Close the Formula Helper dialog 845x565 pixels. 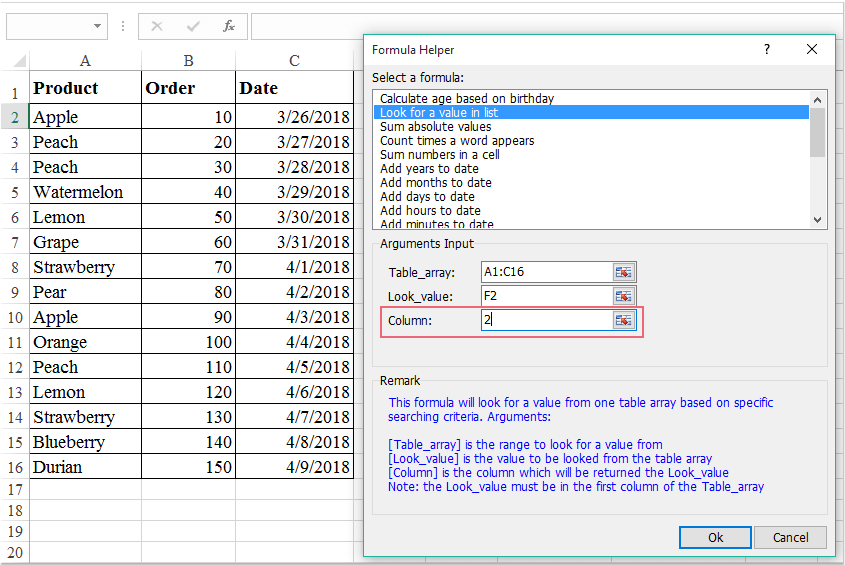tap(812, 49)
